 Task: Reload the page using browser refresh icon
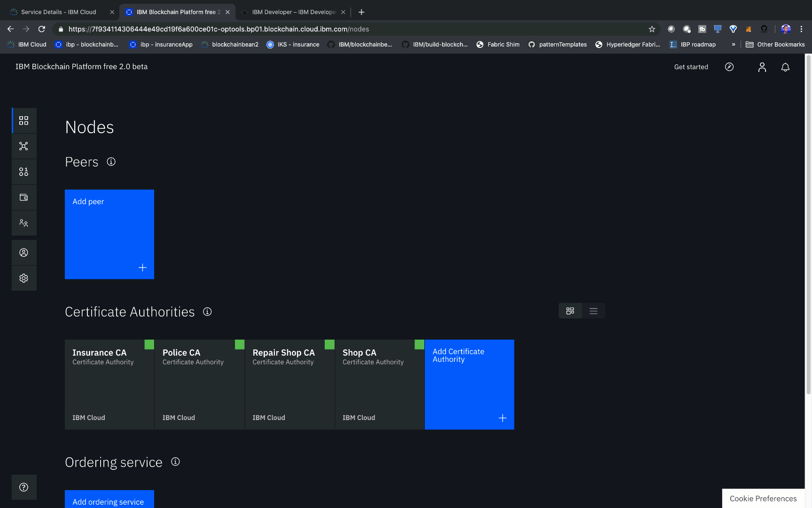click(42, 29)
